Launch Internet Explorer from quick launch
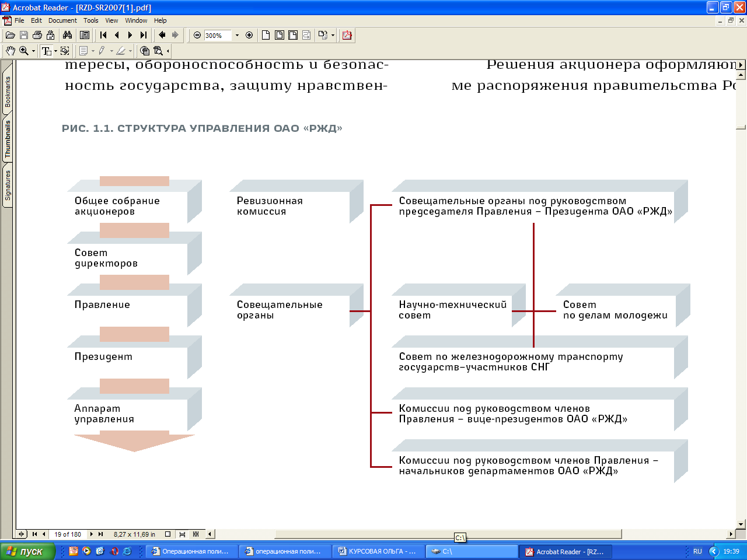 tap(127, 551)
